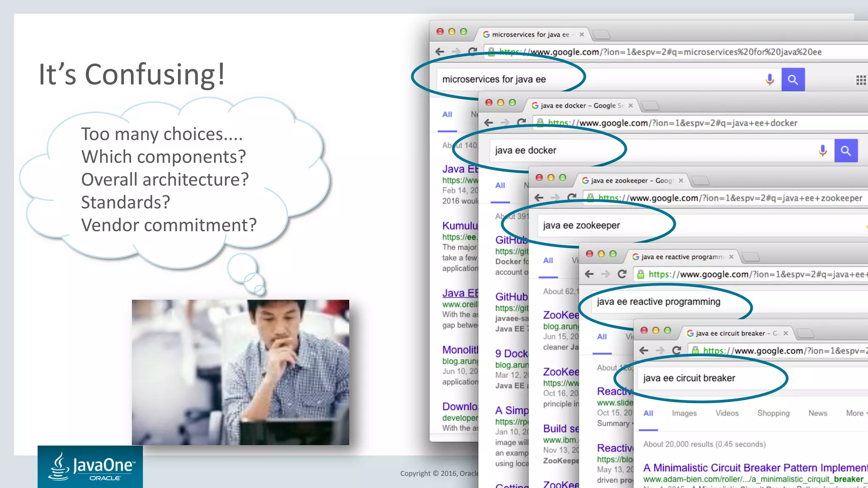
Task: Click back arrow in zookeeper browser window
Action: [x=539, y=197]
